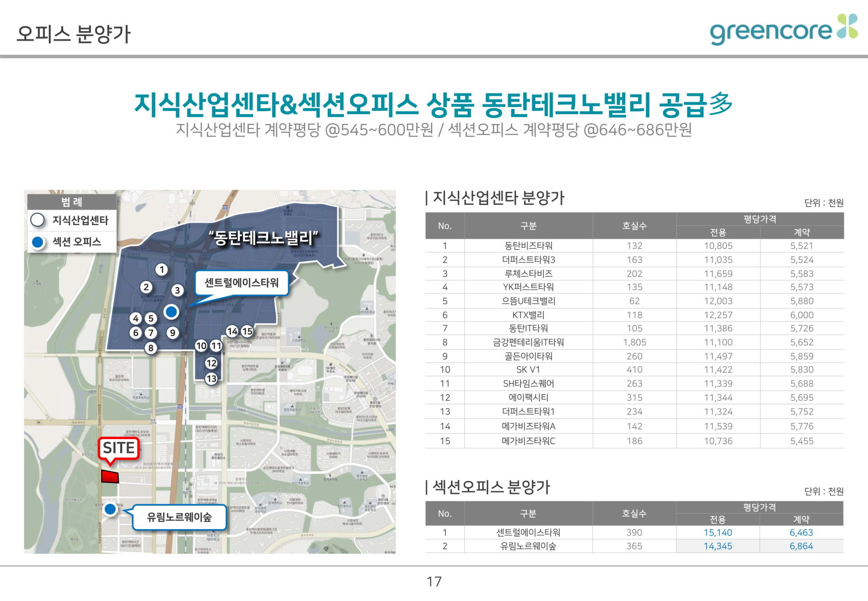Click the 루체스타비즈 row name

pyautogui.click(x=528, y=274)
